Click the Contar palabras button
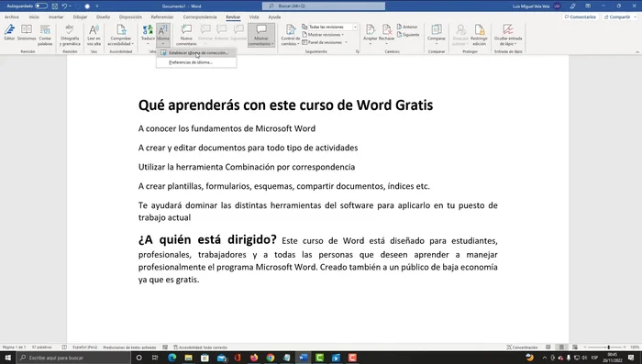Screen dimensions: 642x364 pyautogui.click(x=45, y=35)
